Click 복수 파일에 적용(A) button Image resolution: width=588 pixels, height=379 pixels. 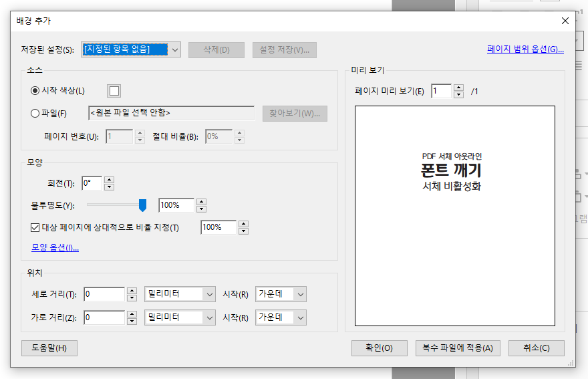point(458,348)
